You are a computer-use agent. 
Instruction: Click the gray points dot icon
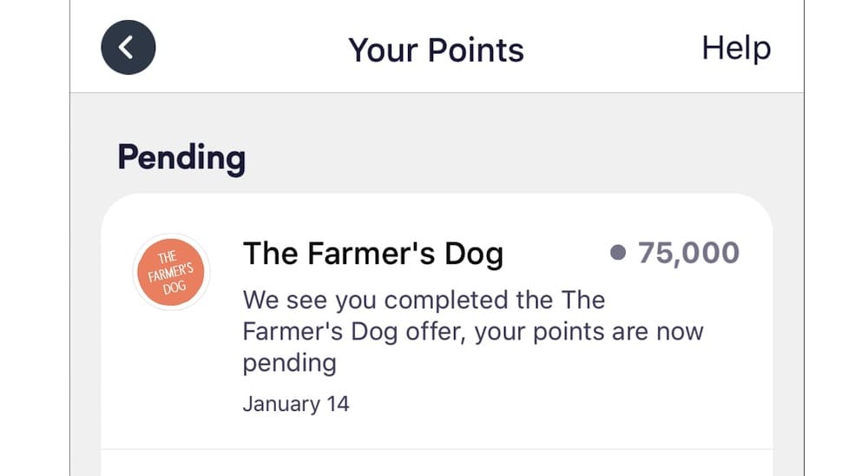618,253
